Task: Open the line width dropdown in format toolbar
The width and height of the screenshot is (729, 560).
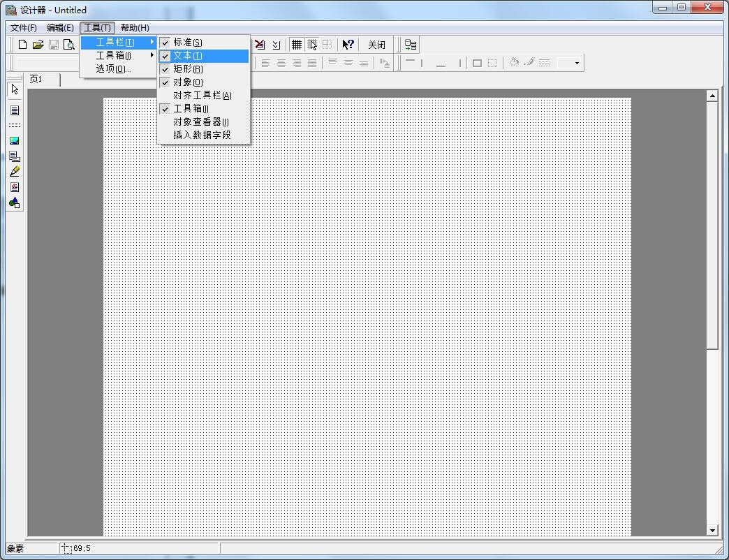Action: 577,63
